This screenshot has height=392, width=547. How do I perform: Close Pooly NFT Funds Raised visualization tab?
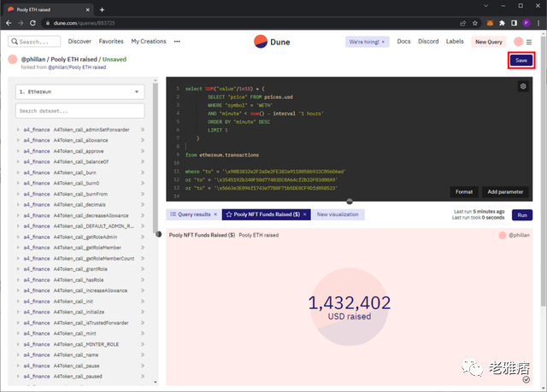point(305,214)
